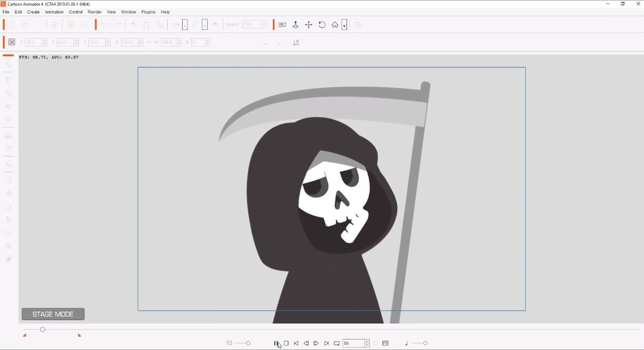Image resolution: width=644 pixels, height=350 pixels.
Task: Toggle the grid display icon
Action: tap(12, 42)
